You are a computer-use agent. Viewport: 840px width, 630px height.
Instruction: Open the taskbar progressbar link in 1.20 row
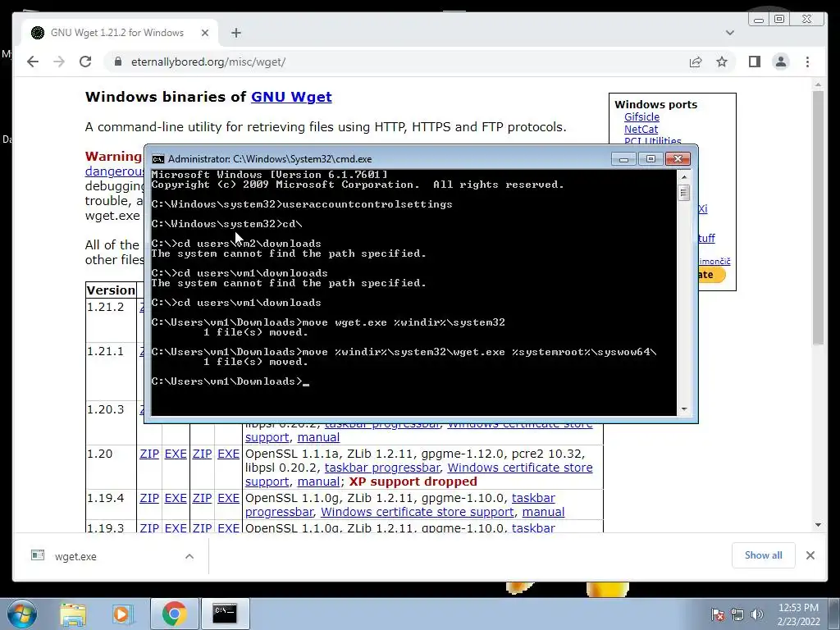pos(382,468)
